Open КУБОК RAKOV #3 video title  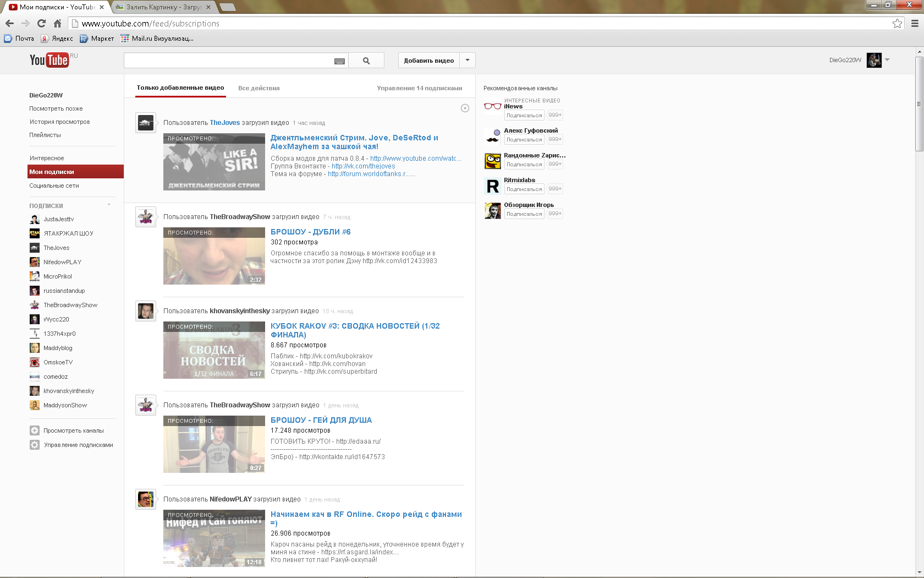pyautogui.click(x=355, y=330)
